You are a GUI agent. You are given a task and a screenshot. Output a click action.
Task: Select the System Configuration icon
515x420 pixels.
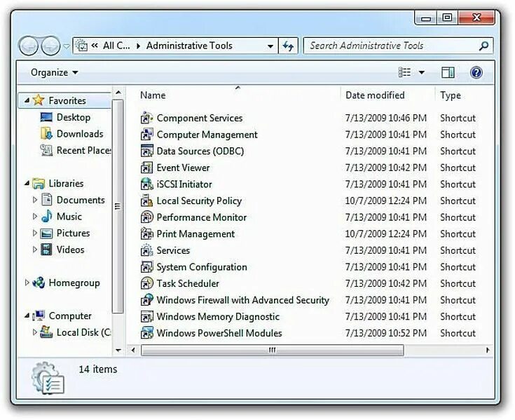pyautogui.click(x=147, y=267)
